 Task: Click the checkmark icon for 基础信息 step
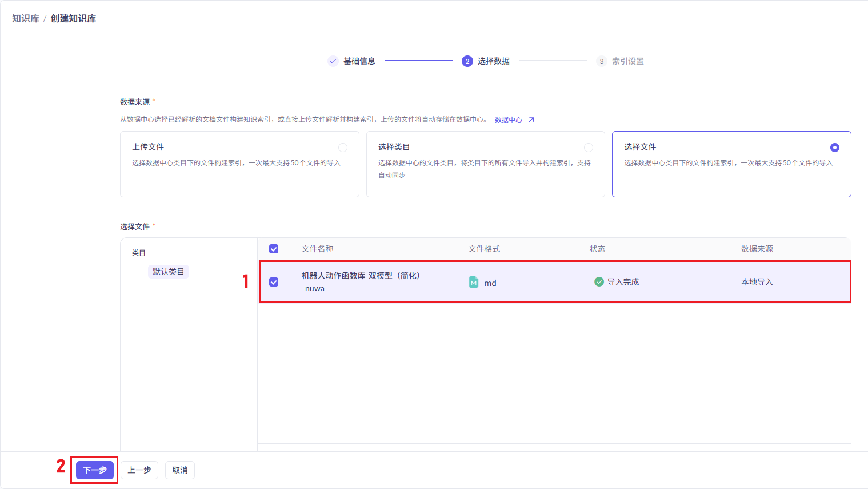pos(333,61)
